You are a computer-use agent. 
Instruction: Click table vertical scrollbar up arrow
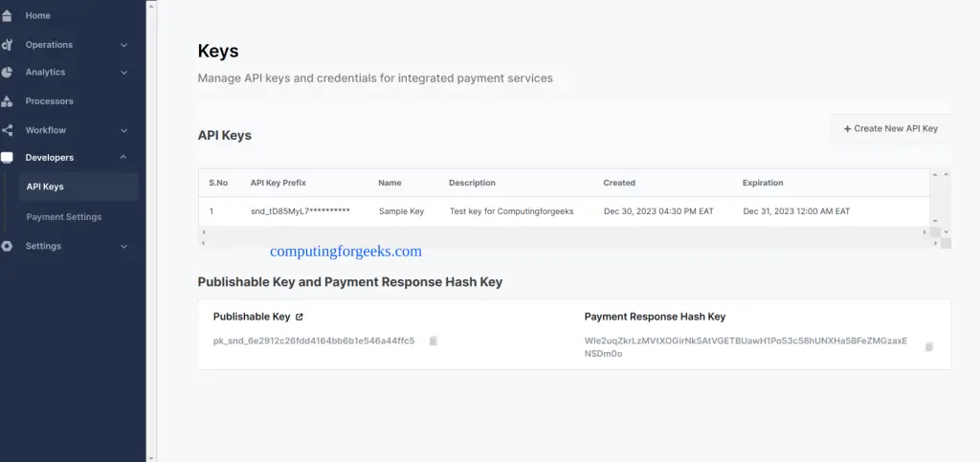[936, 174]
